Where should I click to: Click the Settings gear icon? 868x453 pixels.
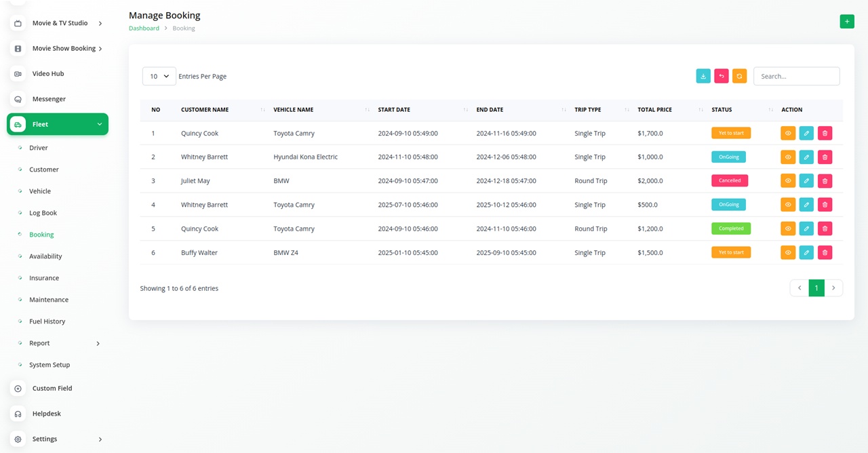tap(18, 439)
